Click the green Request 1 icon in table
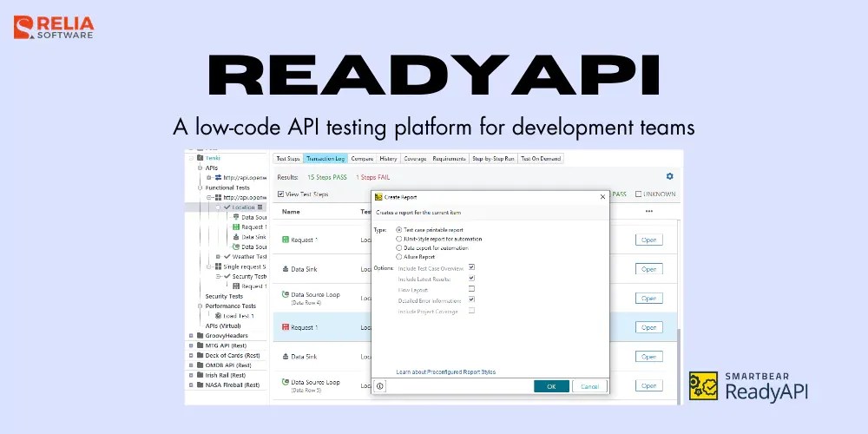 [x=286, y=240]
